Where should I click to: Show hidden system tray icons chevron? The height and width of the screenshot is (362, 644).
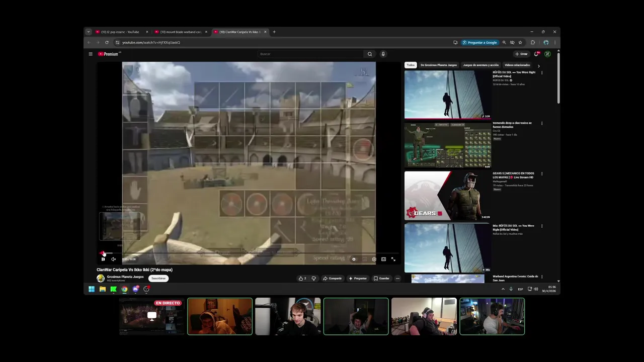tap(503, 289)
